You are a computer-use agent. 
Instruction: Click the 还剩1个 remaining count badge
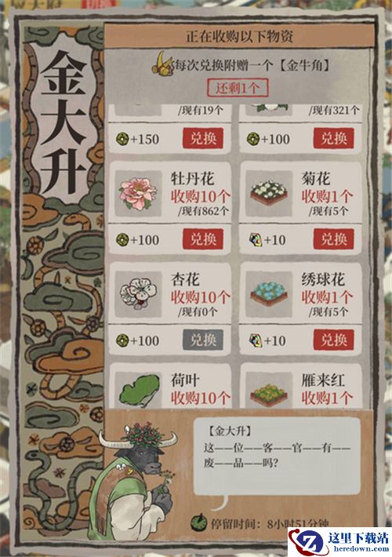(x=238, y=88)
